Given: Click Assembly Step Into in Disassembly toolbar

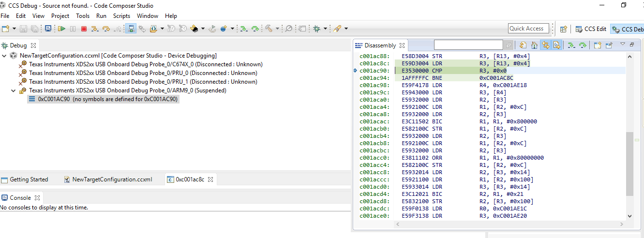Looking at the screenshot, I should [571, 45].
